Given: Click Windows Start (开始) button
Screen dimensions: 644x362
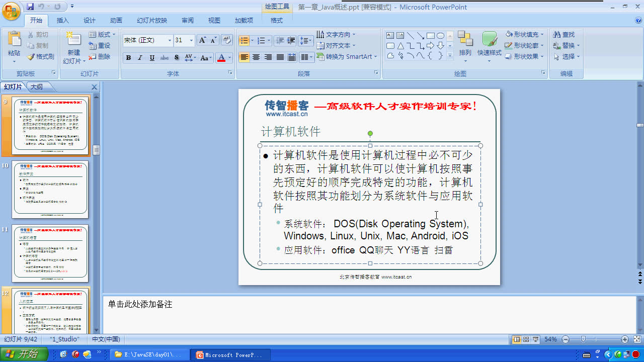Looking at the screenshot, I should [x=24, y=354].
